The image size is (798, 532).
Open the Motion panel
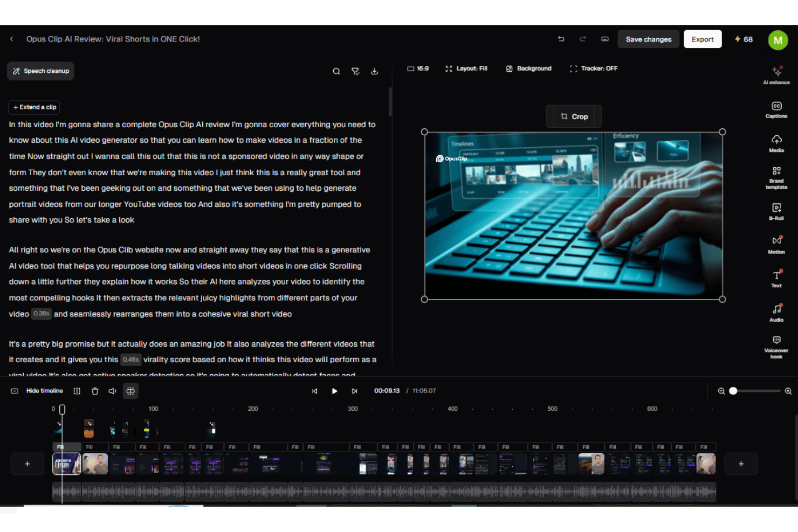(x=776, y=245)
